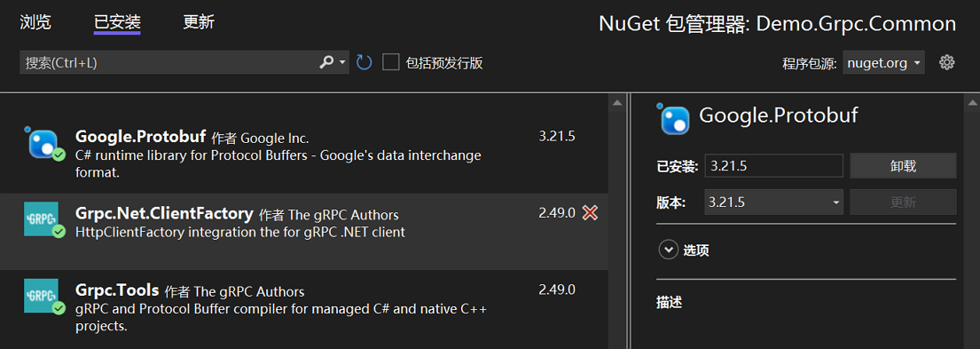Click the 搜索 search input field
The width and height of the screenshot is (980, 349).
169,62
